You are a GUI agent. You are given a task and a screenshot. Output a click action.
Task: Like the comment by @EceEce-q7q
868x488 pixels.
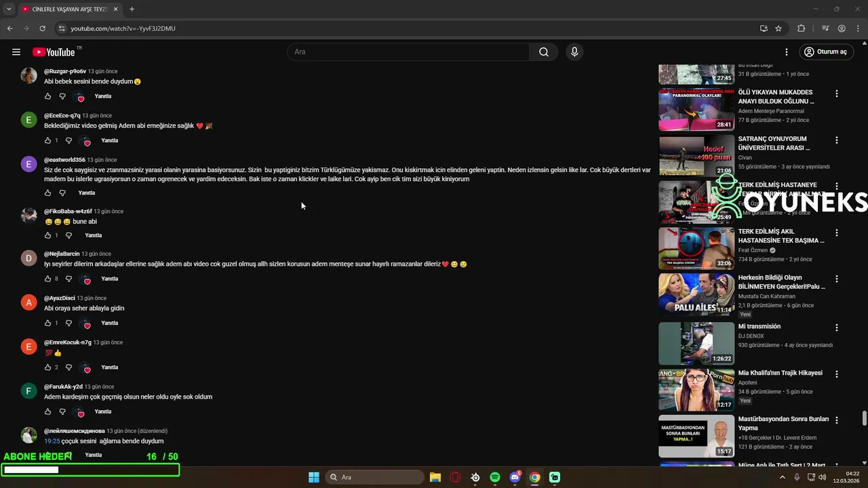pos(47,140)
